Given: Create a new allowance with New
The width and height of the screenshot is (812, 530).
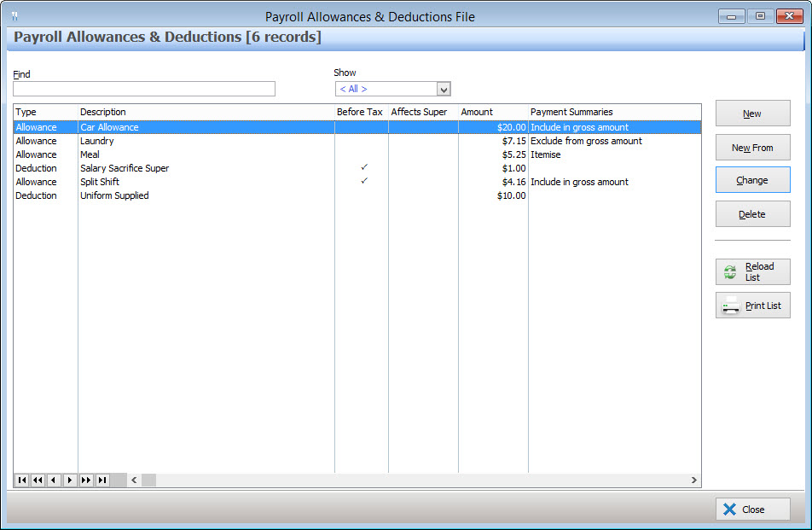Looking at the screenshot, I should pos(752,113).
